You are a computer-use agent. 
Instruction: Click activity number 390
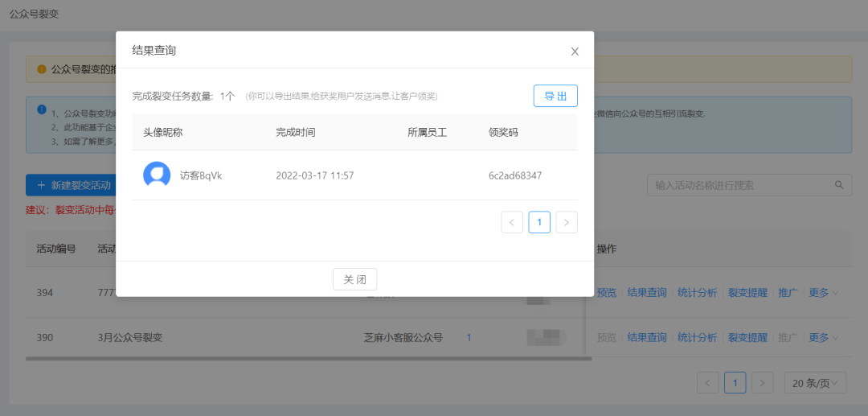coord(44,337)
